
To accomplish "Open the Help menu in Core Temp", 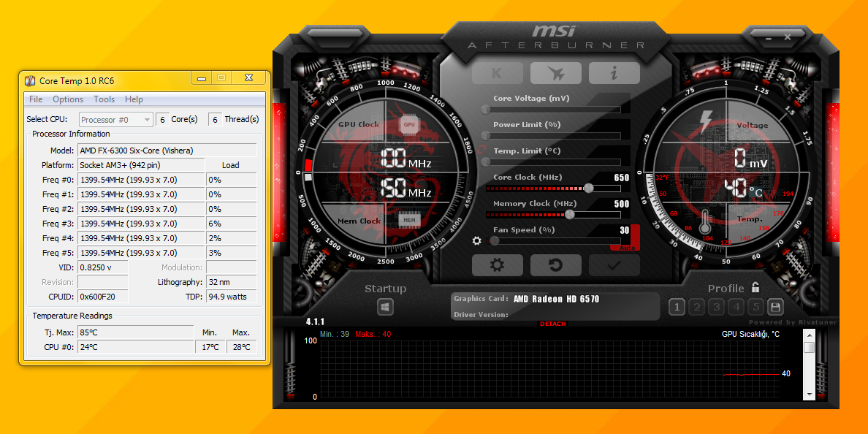I will 134,99.
